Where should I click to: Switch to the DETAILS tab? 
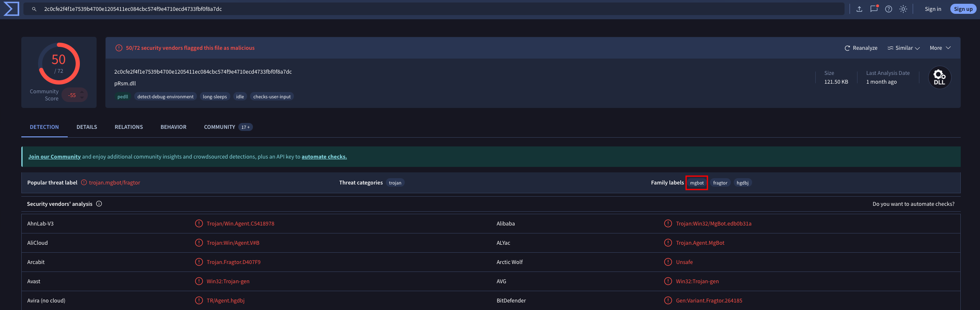pos(87,127)
